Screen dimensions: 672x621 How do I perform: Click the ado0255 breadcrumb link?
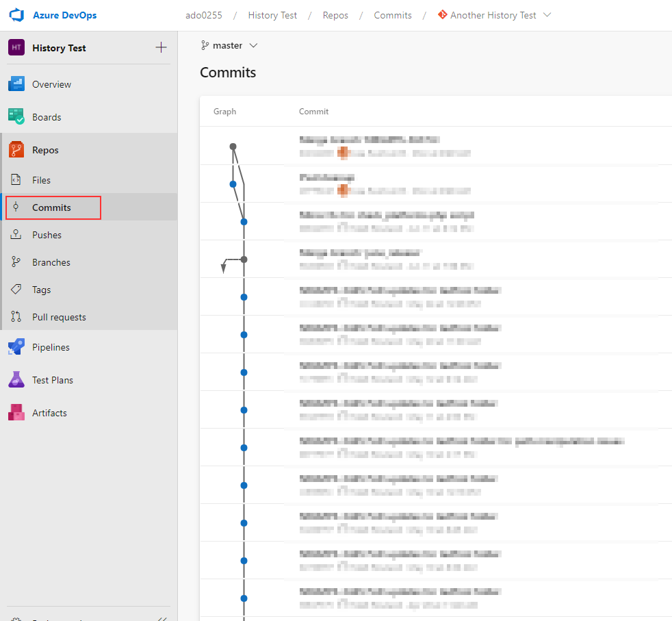203,15
